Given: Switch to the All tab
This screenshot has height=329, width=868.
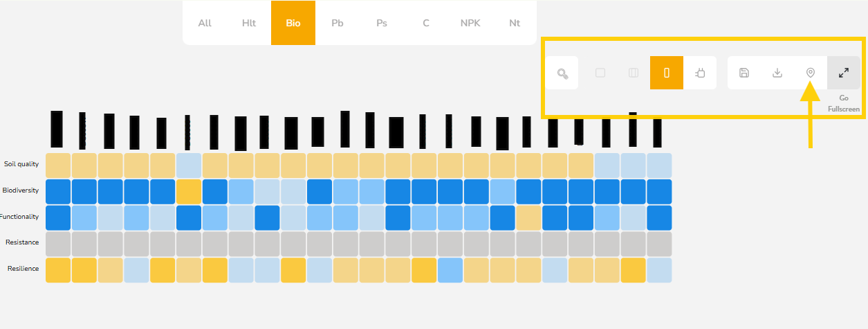Looking at the screenshot, I should (x=205, y=23).
